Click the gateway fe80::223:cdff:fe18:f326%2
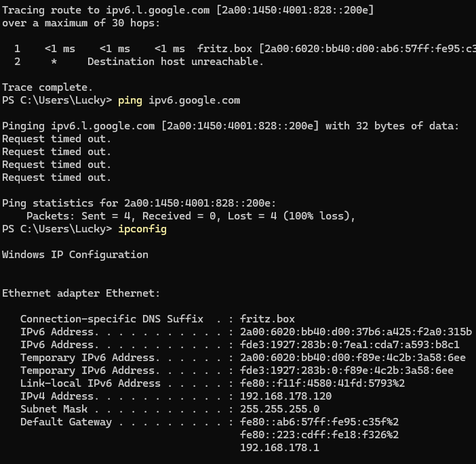 (x=319, y=435)
